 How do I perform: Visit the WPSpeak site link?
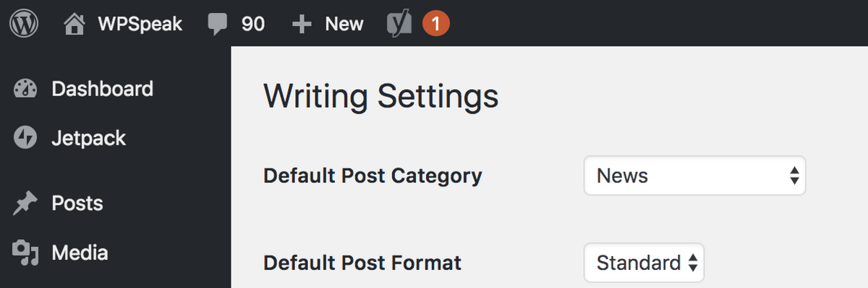(140, 24)
